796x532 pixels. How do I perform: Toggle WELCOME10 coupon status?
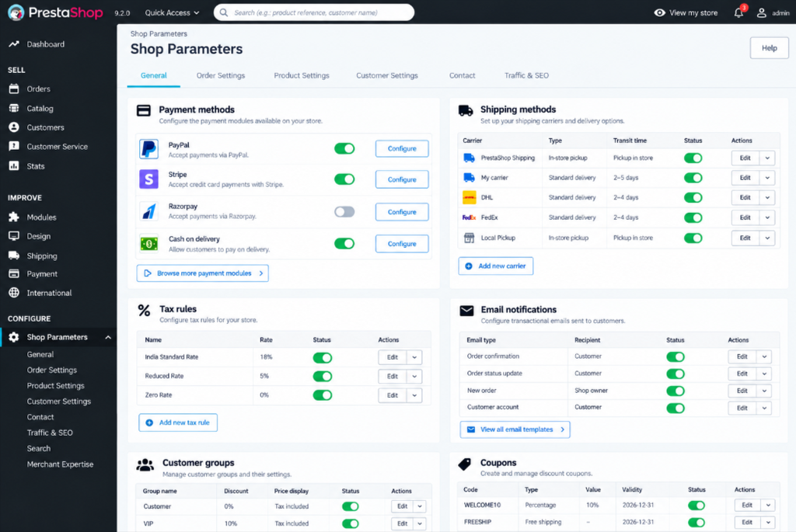click(696, 505)
